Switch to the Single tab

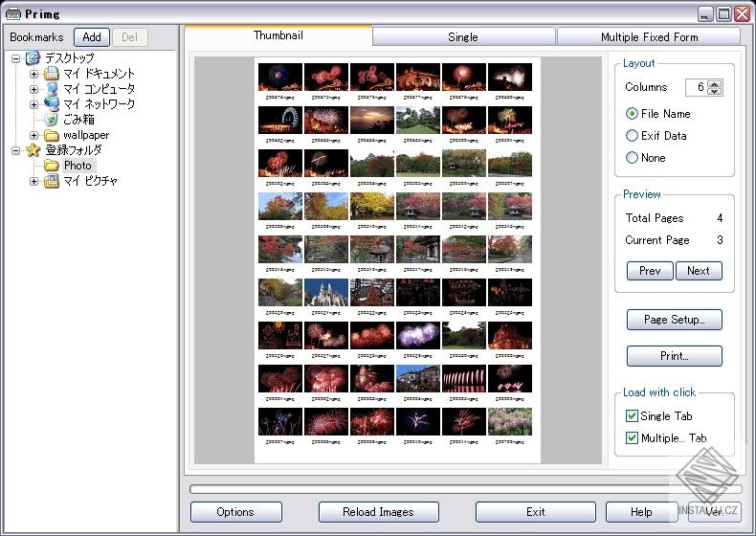(463, 37)
